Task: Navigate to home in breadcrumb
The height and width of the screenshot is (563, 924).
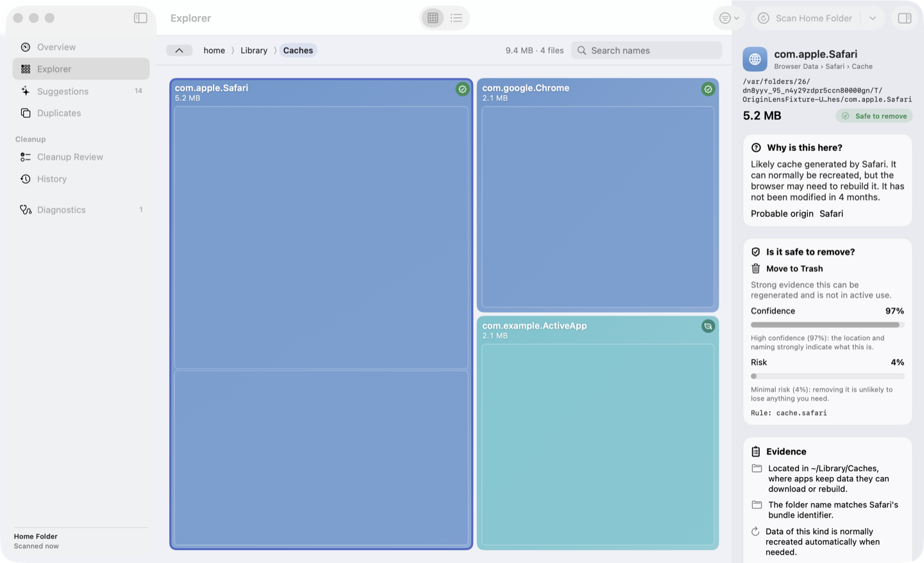Action: (214, 51)
